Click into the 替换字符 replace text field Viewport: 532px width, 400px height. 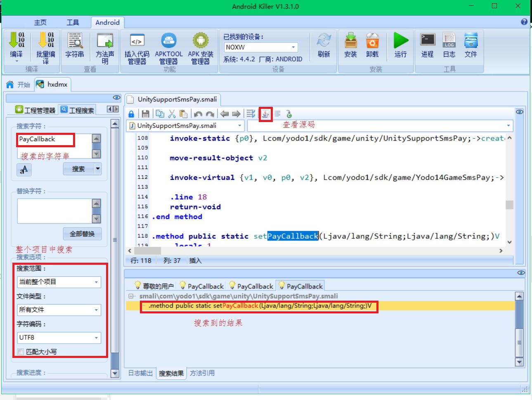pyautogui.click(x=54, y=211)
